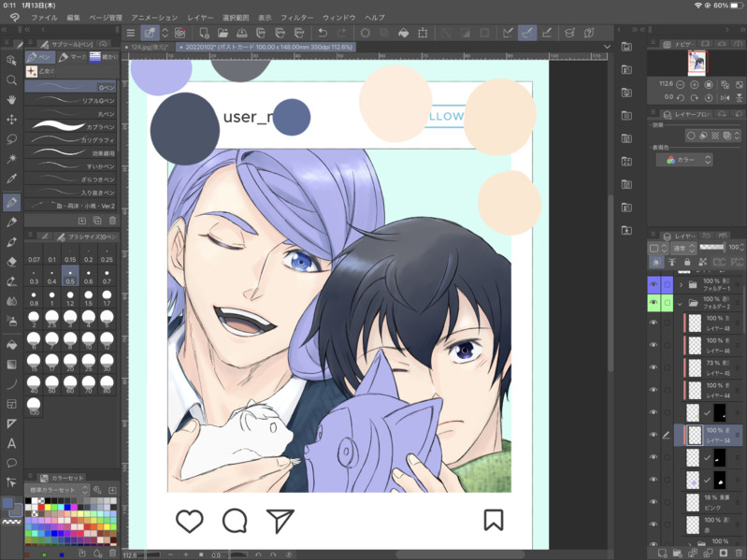Choose the 丸ペン sub tool
This screenshot has width=747, height=560.
coord(70,113)
